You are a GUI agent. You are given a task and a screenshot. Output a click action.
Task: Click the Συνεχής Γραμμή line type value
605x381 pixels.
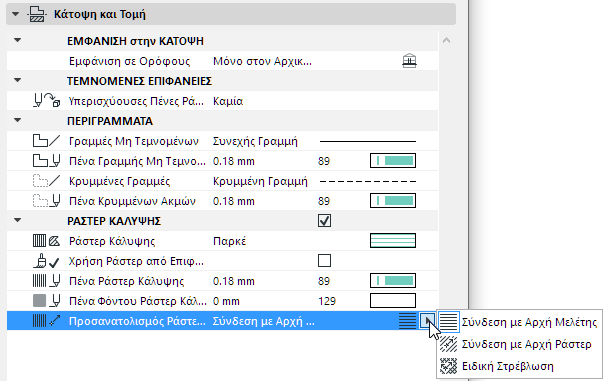(255, 141)
